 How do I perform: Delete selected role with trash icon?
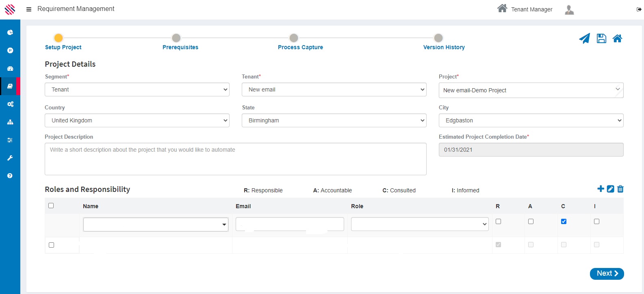(620, 189)
